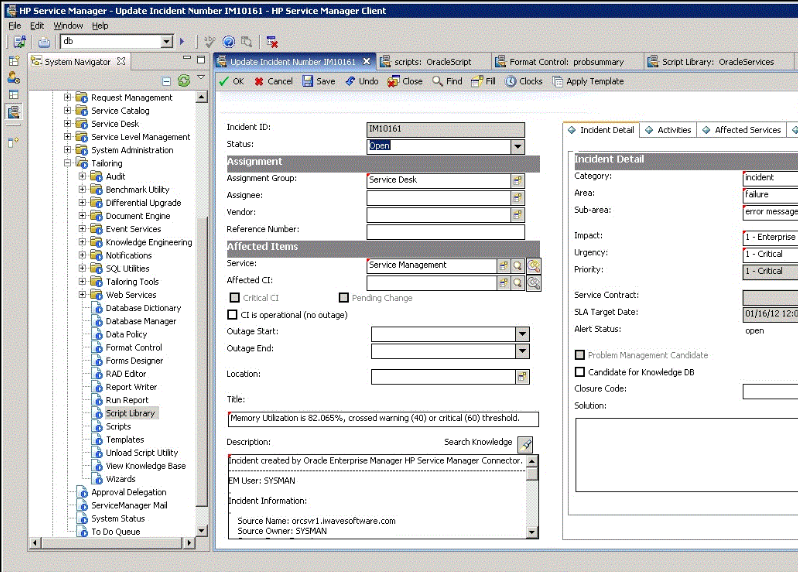Open the Activities tab
Viewport: 798px width, 572px height.
[x=668, y=130]
